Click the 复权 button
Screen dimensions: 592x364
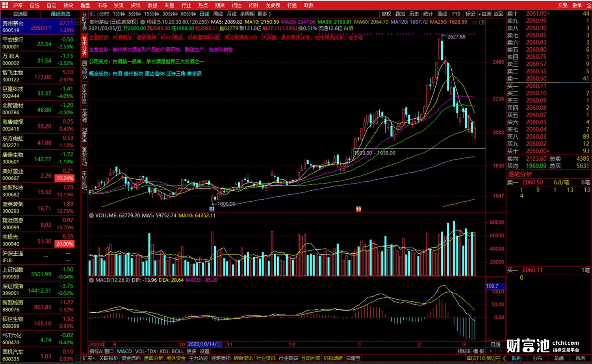pyautogui.click(x=386, y=14)
